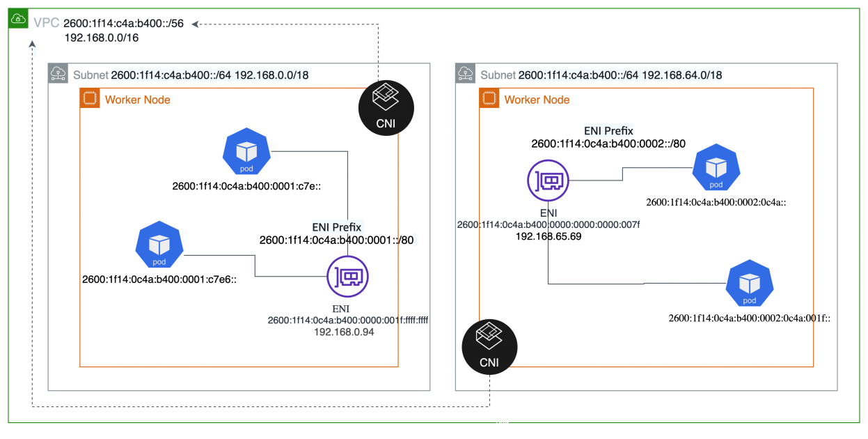Click the right Worker Node title text
The image size is (868, 439).
click(x=537, y=100)
